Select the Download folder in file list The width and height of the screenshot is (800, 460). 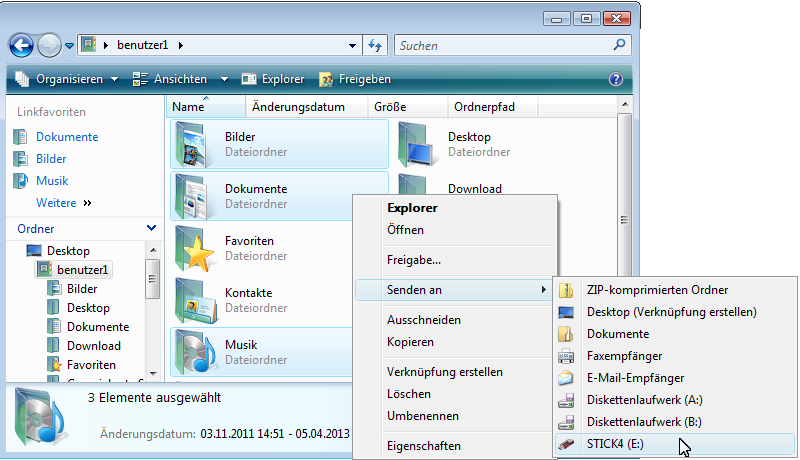[x=474, y=188]
